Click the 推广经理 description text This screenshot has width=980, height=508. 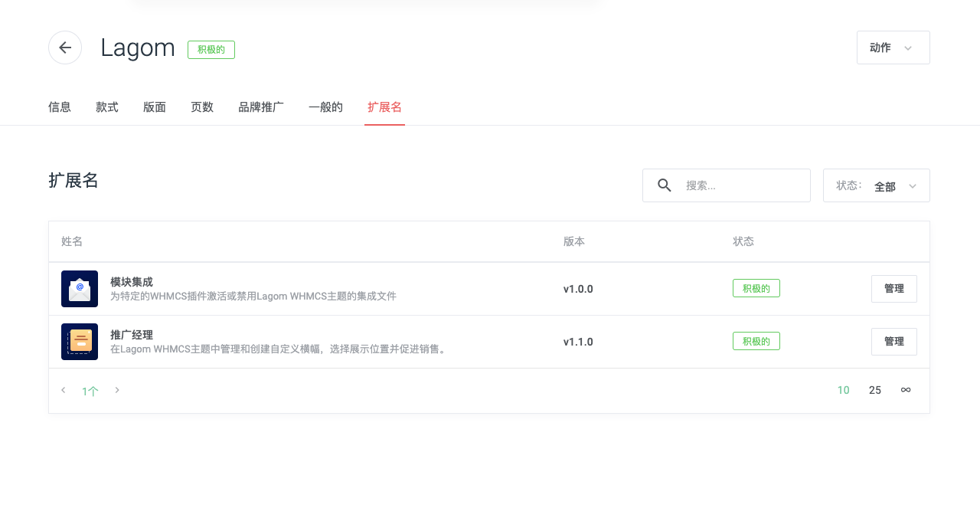(279, 349)
